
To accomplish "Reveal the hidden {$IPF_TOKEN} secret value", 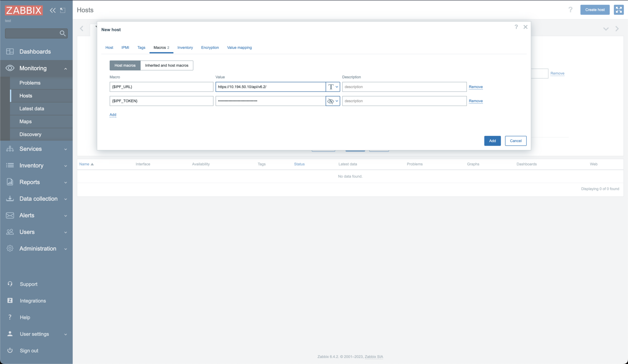I will 330,101.
